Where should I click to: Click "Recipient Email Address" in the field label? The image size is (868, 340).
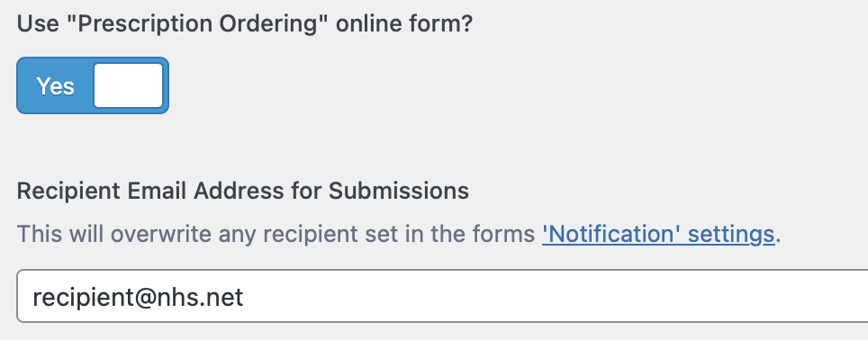[150, 192]
